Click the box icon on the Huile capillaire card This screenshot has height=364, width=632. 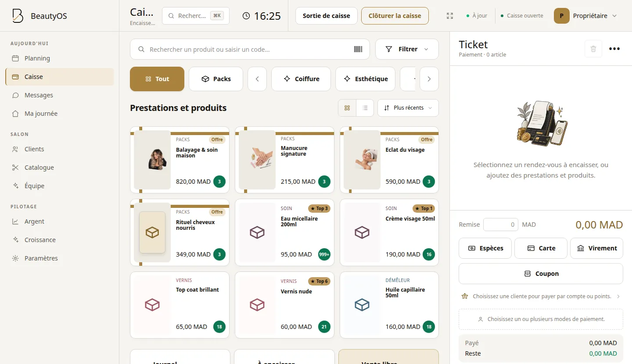(x=362, y=304)
